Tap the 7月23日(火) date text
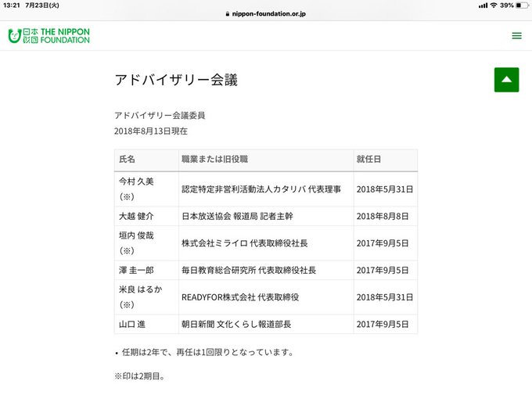Viewport: 532px width, 399px height. click(x=42, y=5)
